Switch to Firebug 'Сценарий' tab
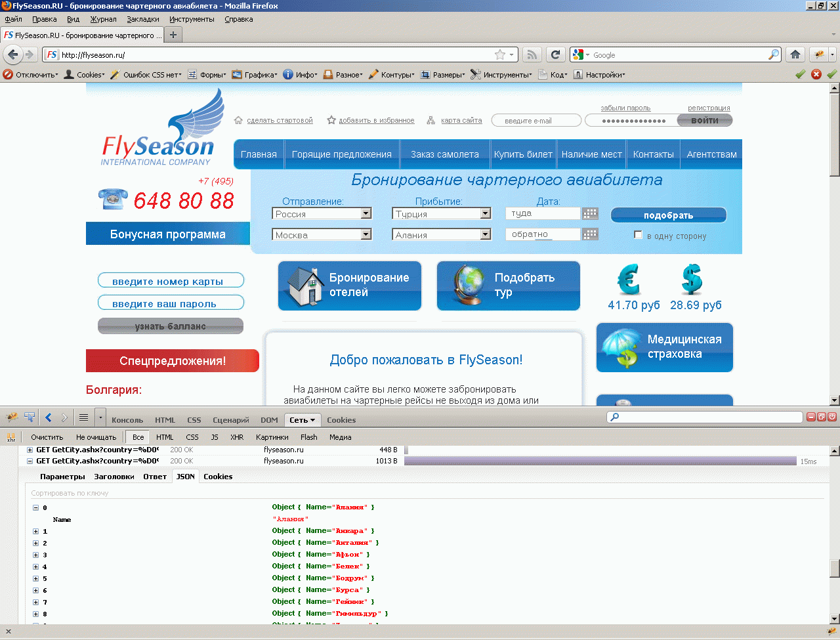 tap(231, 420)
